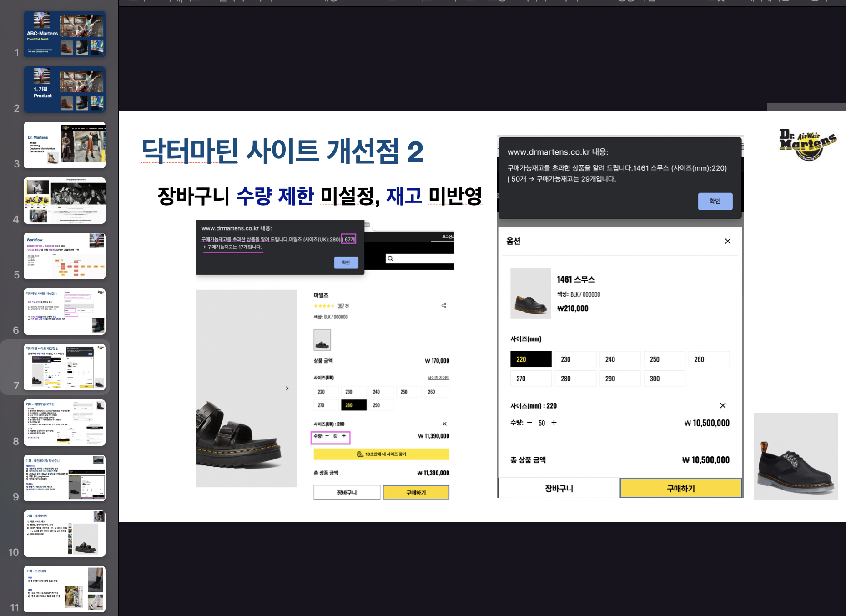Open slide 8 thumbnail '기획 - 회원가입/로그인'
Viewport: 846px width, 616px height.
[x=65, y=423]
